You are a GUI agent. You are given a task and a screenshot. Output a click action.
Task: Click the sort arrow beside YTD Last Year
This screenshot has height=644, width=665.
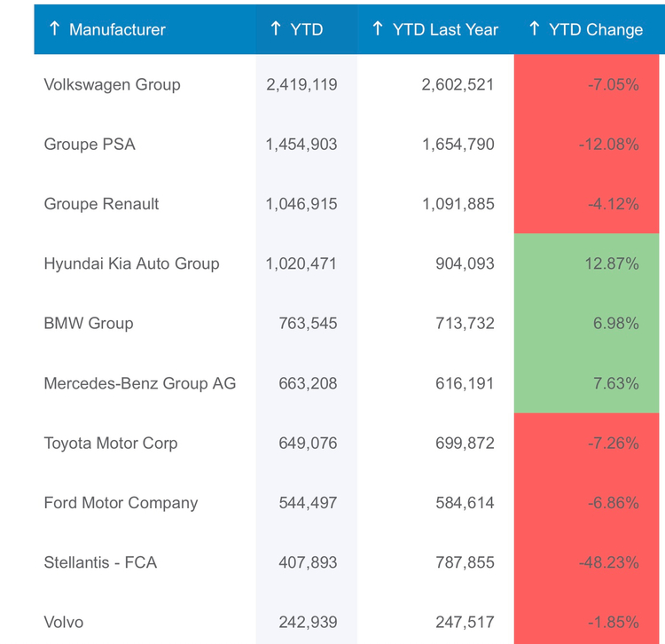pos(378,29)
